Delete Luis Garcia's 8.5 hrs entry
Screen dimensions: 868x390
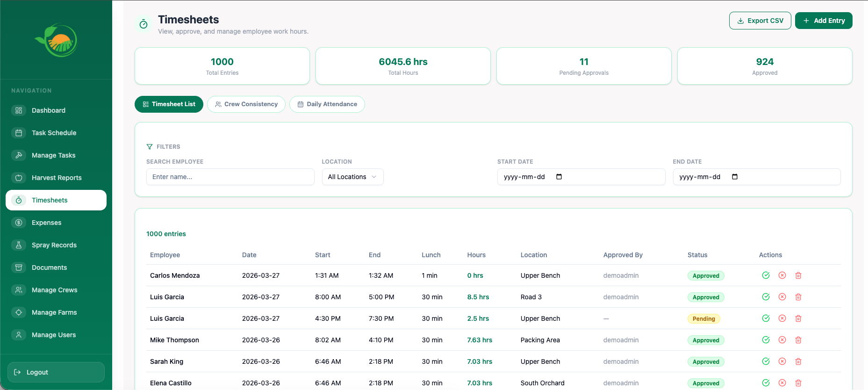(798, 297)
